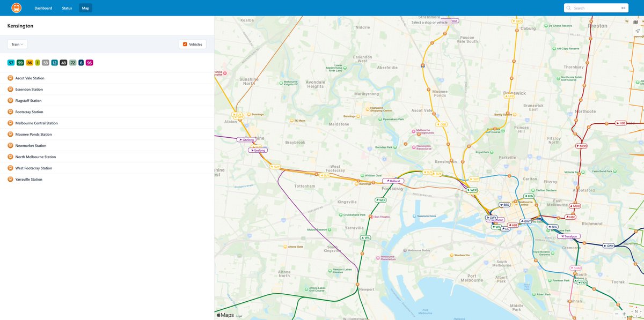Open North Melbourne Station row
Viewport: 644px width, 320px height.
[x=107, y=157]
